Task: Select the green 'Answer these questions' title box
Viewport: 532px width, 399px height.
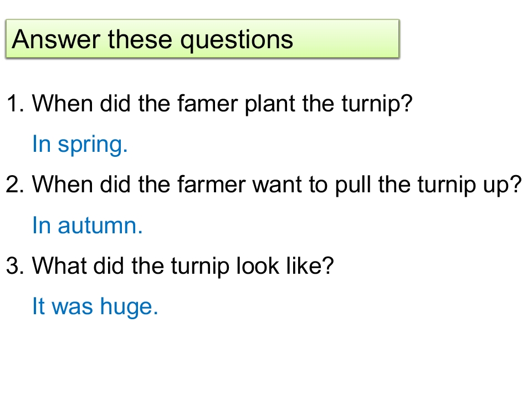Action: 203,39
